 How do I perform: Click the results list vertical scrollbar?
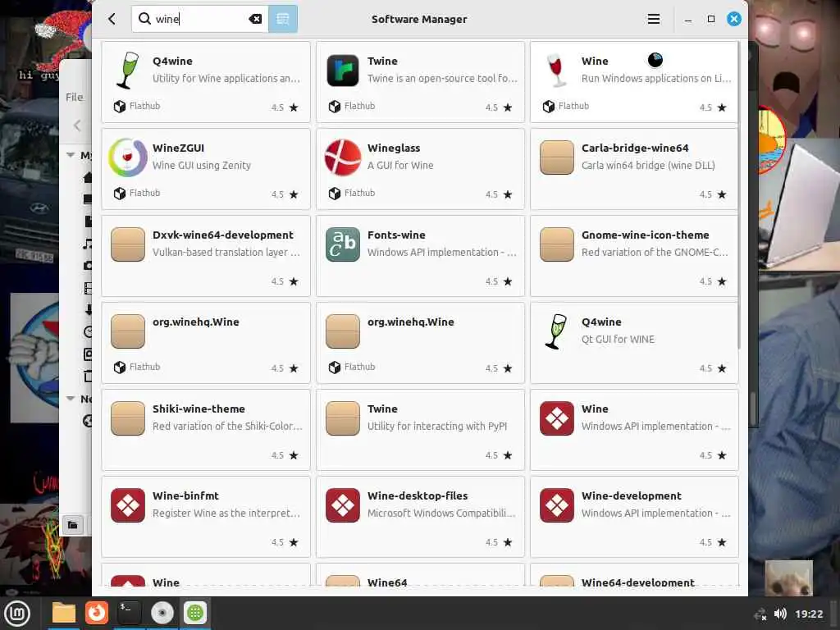739,195
